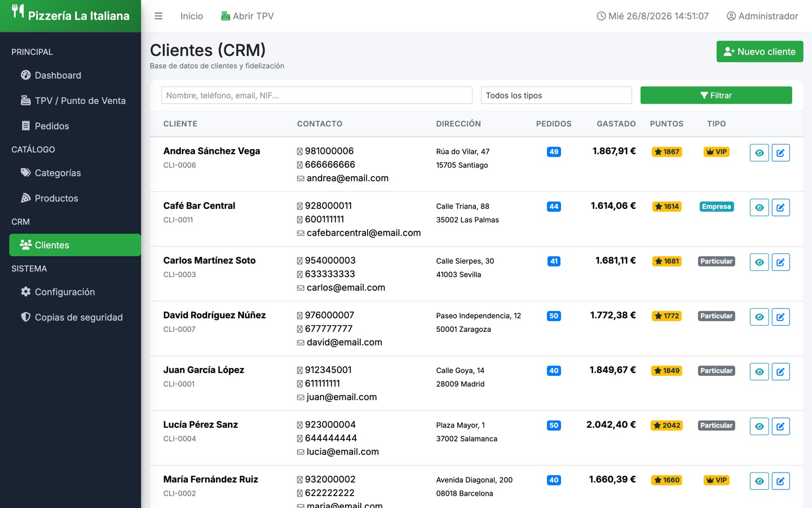Select the lucia@email.com address

[x=343, y=452]
